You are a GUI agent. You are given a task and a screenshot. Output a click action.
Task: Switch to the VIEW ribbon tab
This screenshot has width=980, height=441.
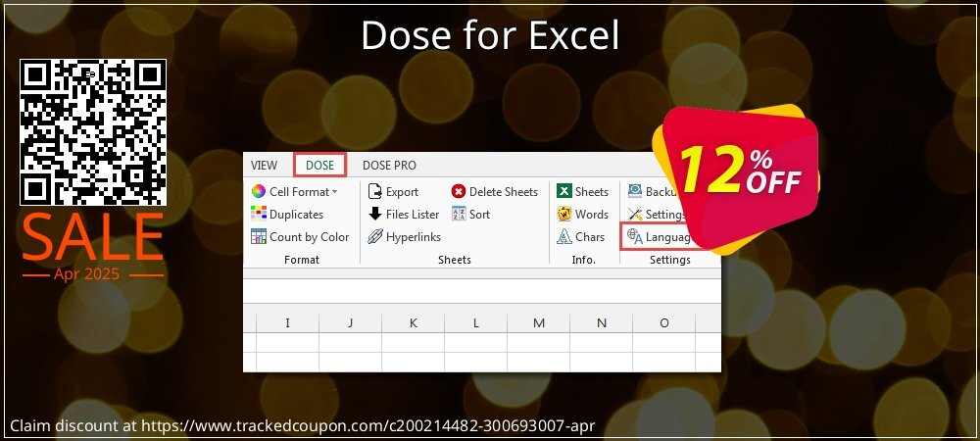pyautogui.click(x=264, y=166)
